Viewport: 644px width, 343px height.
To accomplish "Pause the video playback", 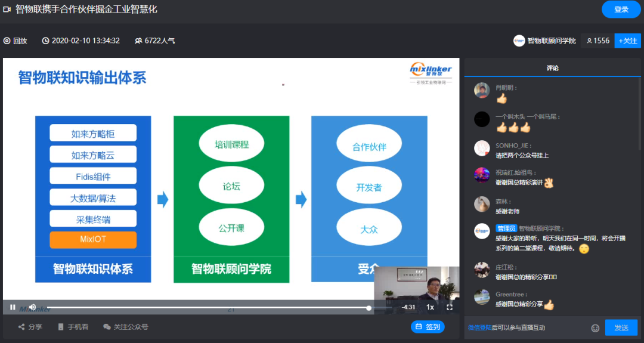I will coord(13,307).
